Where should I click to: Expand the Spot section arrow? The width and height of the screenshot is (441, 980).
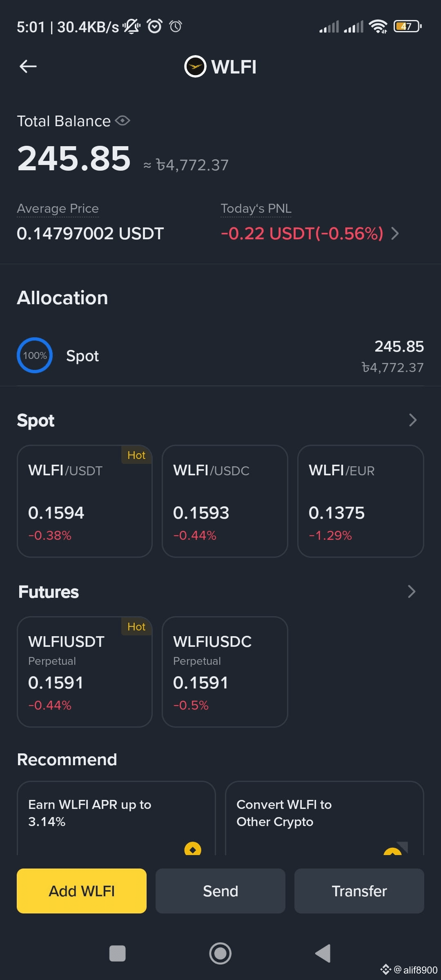coord(412,420)
